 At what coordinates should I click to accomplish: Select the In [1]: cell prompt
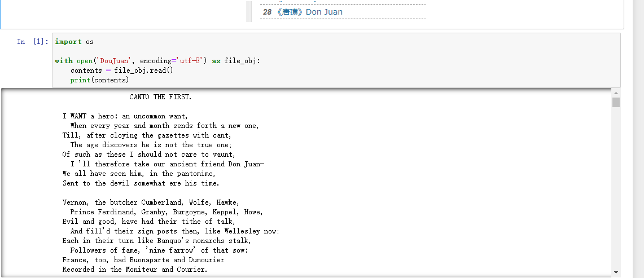(32, 42)
